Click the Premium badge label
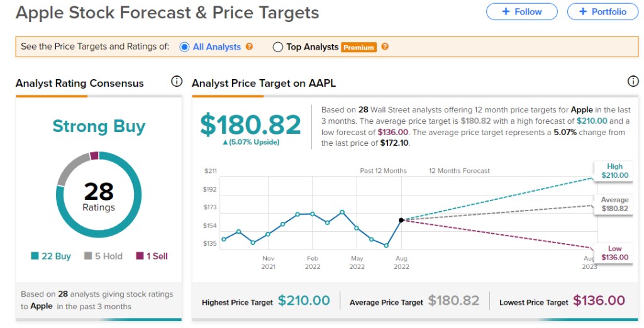 click(358, 47)
